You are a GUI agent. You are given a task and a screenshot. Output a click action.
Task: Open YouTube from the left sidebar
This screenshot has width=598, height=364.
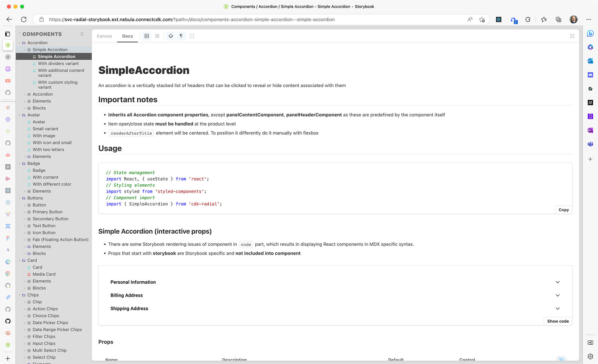tap(8, 81)
